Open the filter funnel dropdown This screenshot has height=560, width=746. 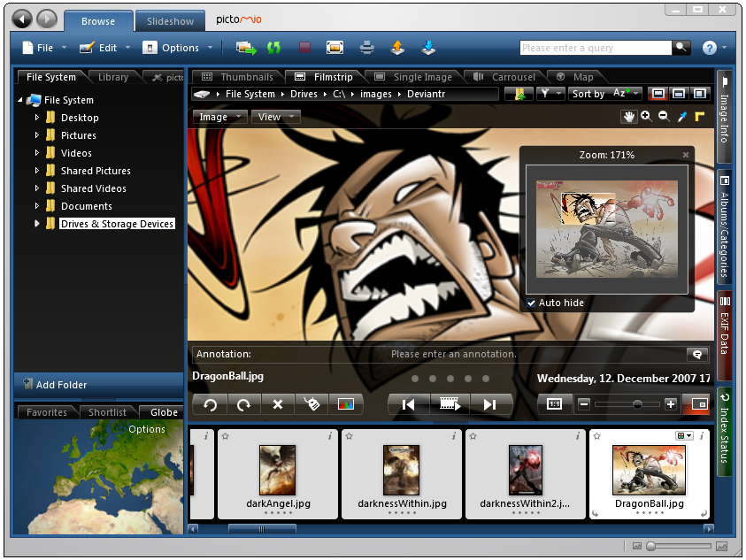click(x=550, y=94)
